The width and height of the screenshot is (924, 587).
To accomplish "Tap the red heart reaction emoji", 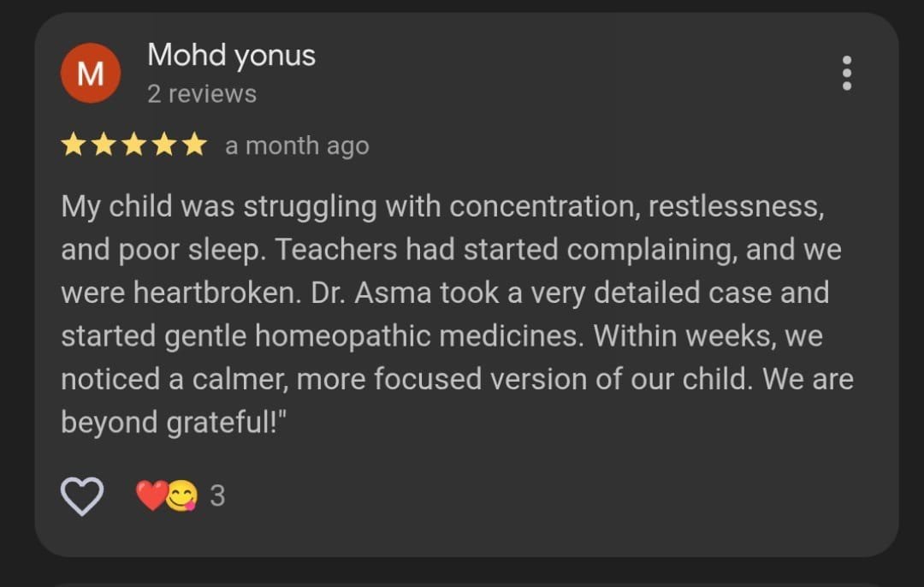I will point(151,495).
